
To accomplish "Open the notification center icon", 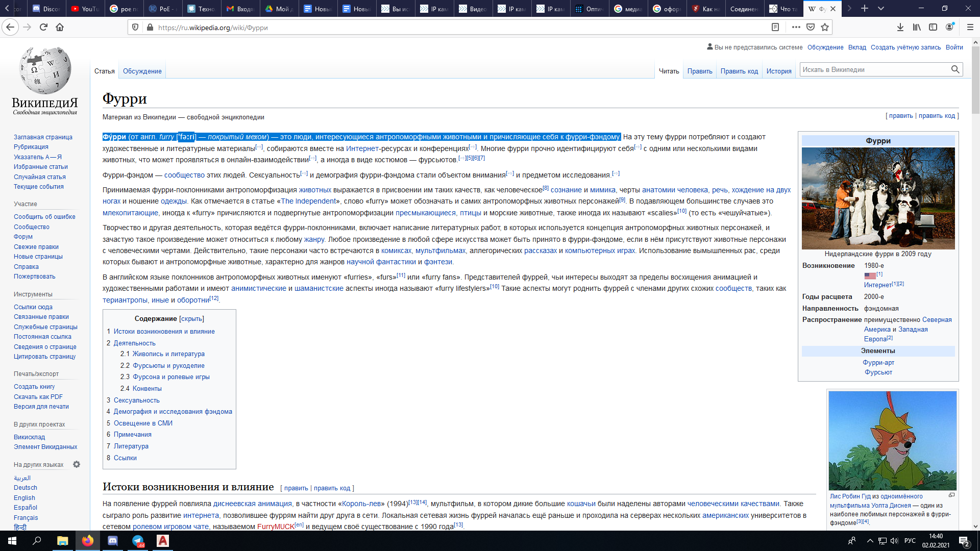I will (x=964, y=541).
